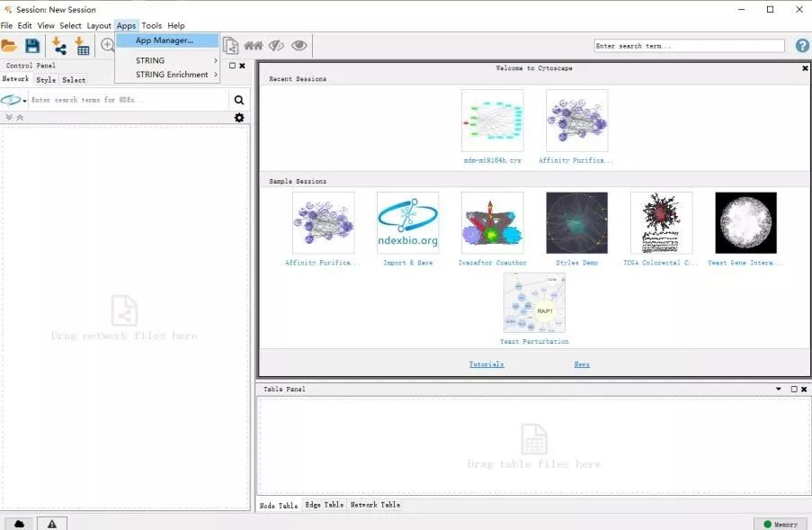Open sample Affinity Purification session thumbnail

(x=323, y=223)
